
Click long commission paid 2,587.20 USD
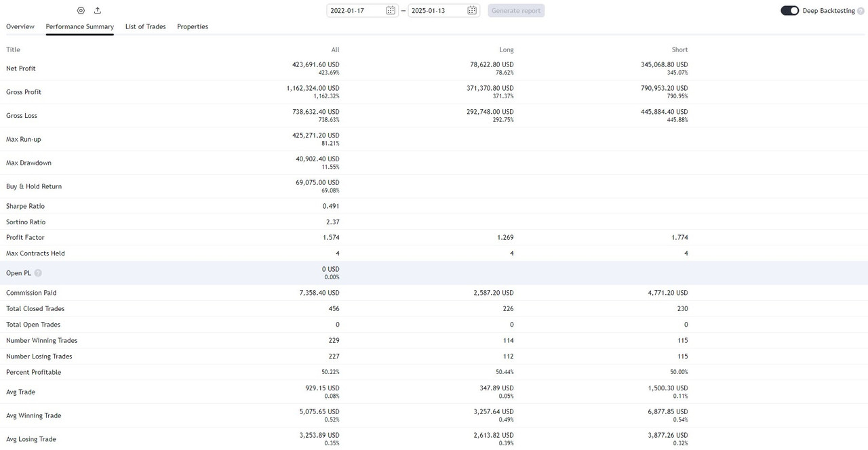(494, 293)
